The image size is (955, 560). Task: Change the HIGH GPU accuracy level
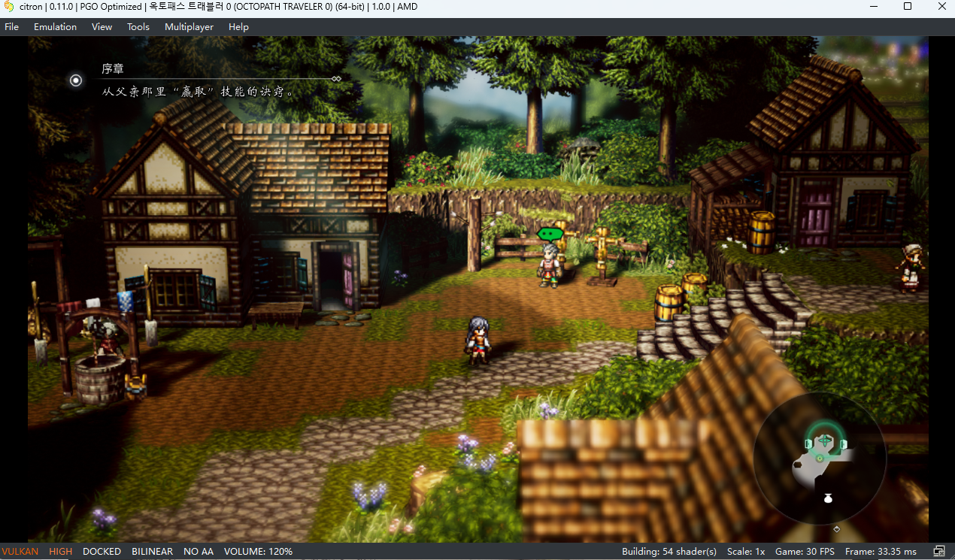click(60, 552)
